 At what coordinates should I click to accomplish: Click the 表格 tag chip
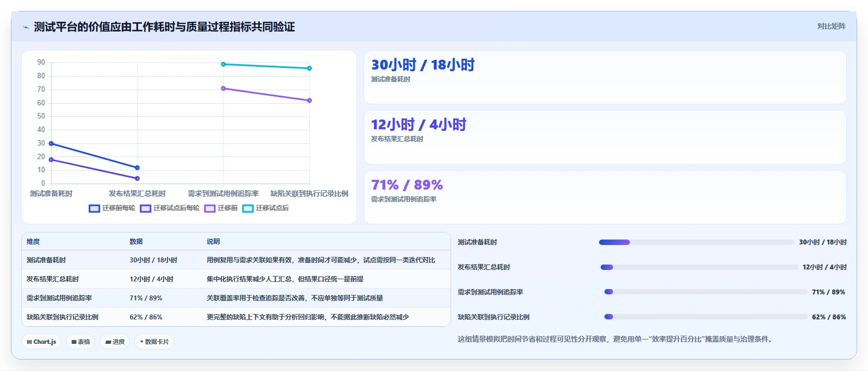80,342
